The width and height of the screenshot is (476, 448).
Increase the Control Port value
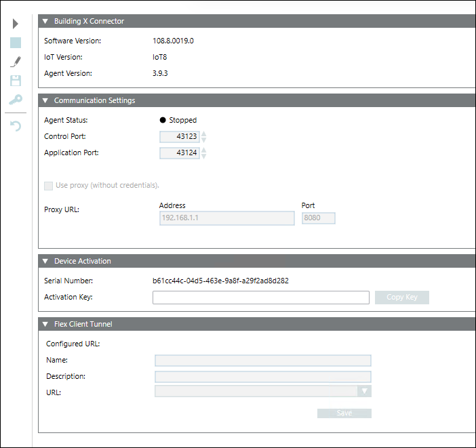tap(204, 134)
